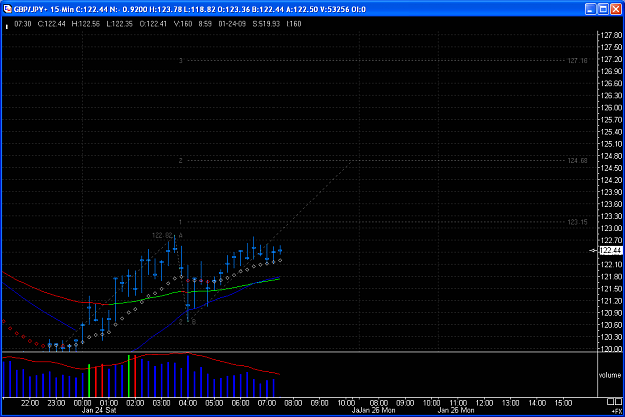The height and width of the screenshot is (417, 625).
Task: Minimize the GBP/JPY chart window
Action: coord(591,9)
